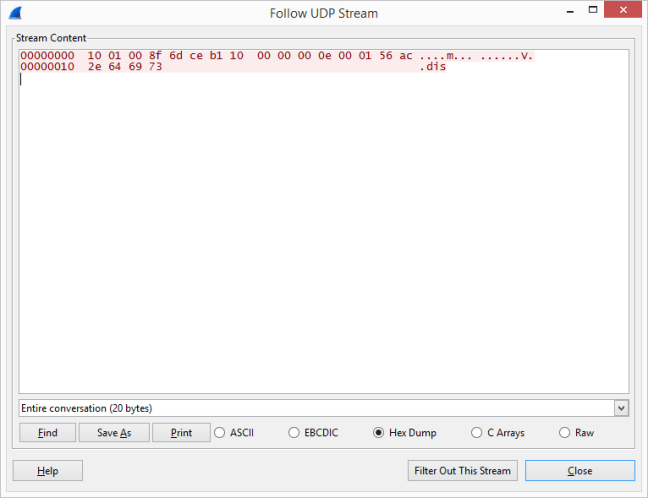Screen dimensions: 648x498
Task: Click the Save As button
Action: 114,433
